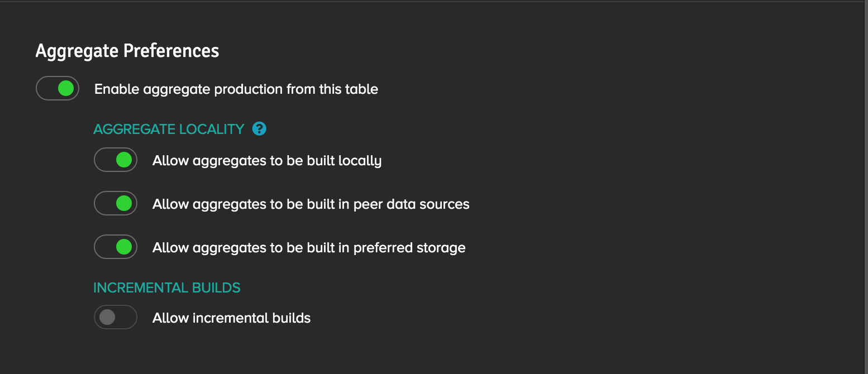The width and height of the screenshot is (868, 374).
Task: Open the Aggregate Locality help icon
Action: click(x=259, y=129)
